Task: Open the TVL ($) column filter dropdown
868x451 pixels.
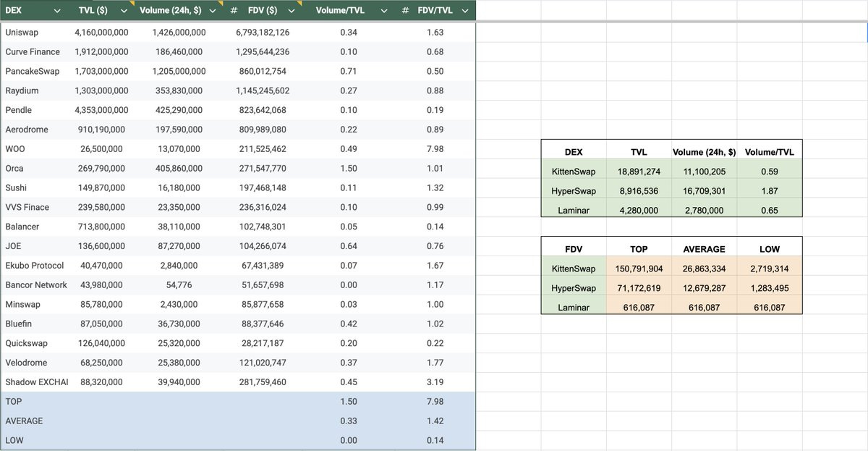Action: [x=122, y=11]
